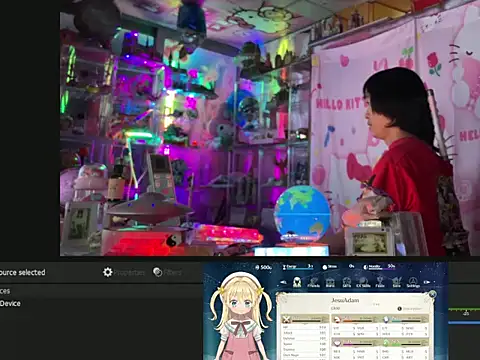Open the Properties gear in OBS toolbar

point(108,272)
